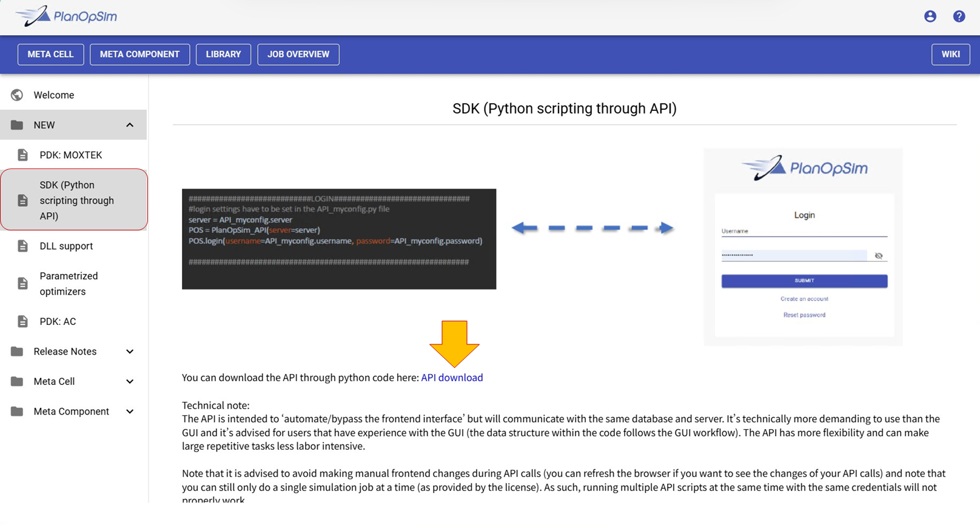Click the document icon beside Parametrized optimizers
Image resolution: width=980 pixels, height=525 pixels.
click(22, 284)
